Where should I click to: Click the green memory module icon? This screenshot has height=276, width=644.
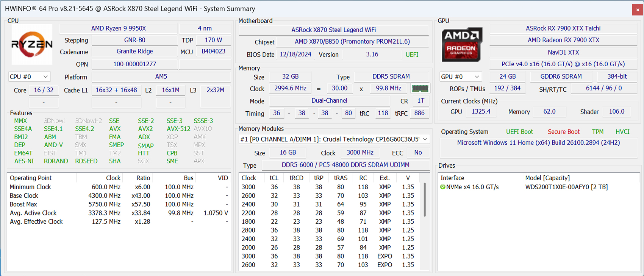coord(420,88)
